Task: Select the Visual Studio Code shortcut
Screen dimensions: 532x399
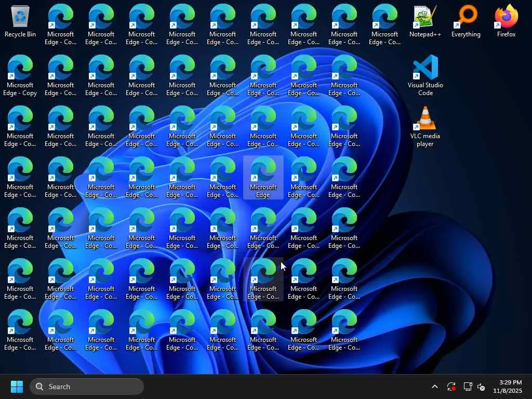Action: click(425, 75)
